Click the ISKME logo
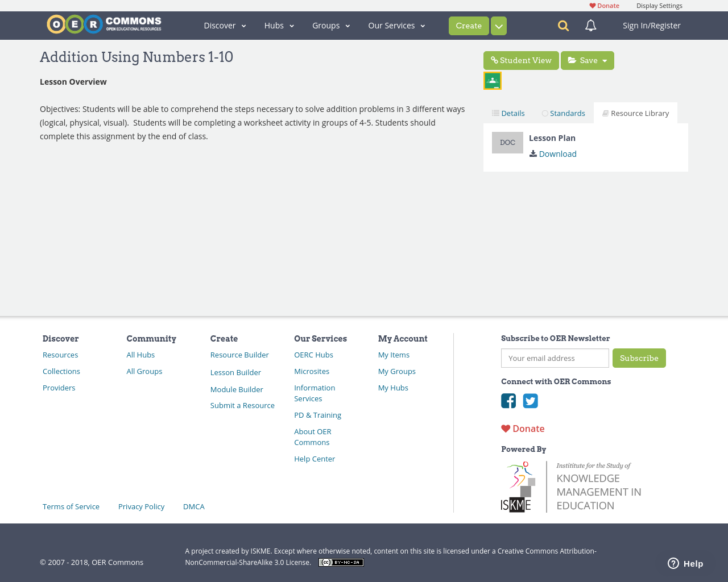 tap(571, 487)
